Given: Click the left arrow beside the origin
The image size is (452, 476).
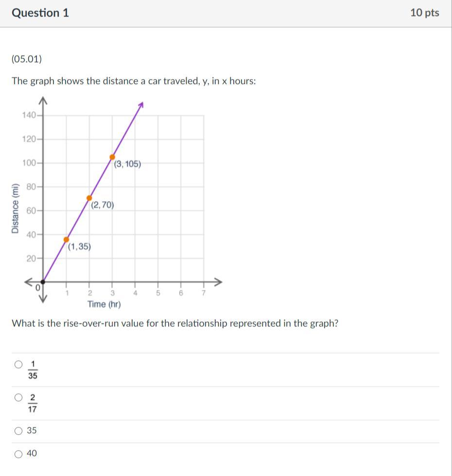Looking at the screenshot, I should click(x=28, y=282).
